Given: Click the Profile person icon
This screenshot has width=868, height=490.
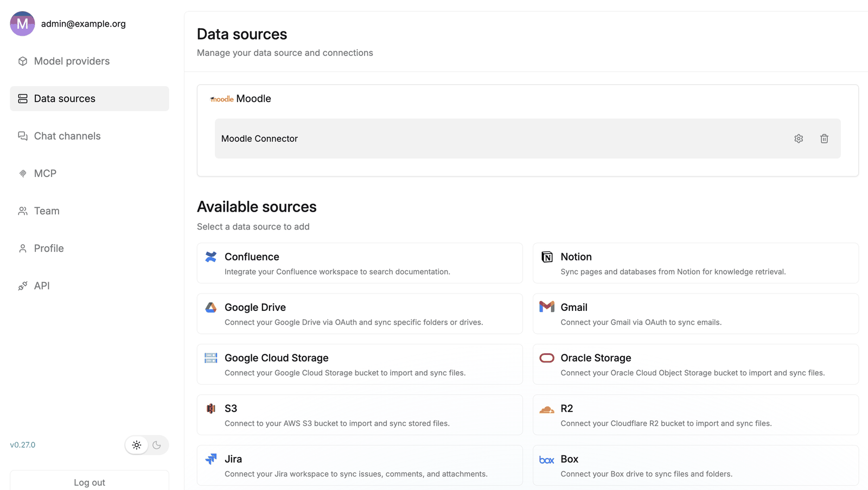Looking at the screenshot, I should [x=23, y=249].
